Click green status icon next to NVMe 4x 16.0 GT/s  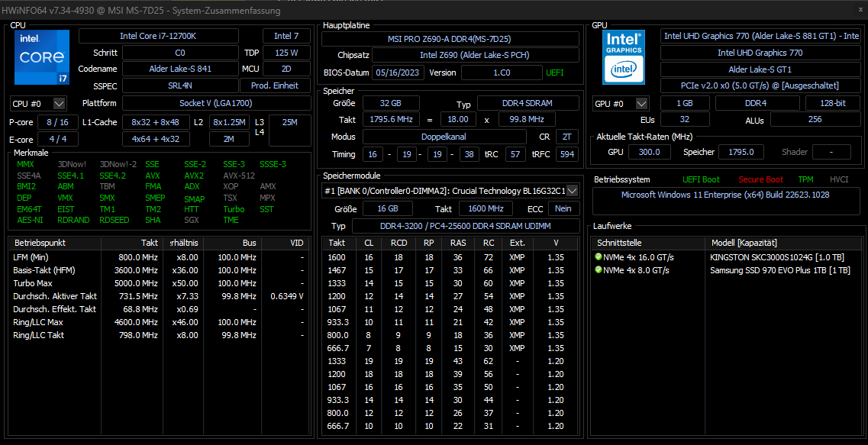pyautogui.click(x=598, y=256)
